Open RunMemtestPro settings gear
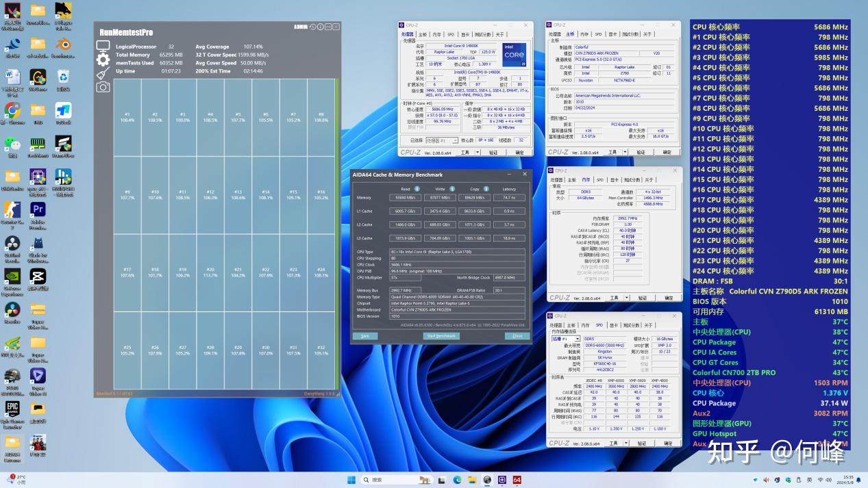Viewport: 868px width, 488px height. click(x=103, y=60)
